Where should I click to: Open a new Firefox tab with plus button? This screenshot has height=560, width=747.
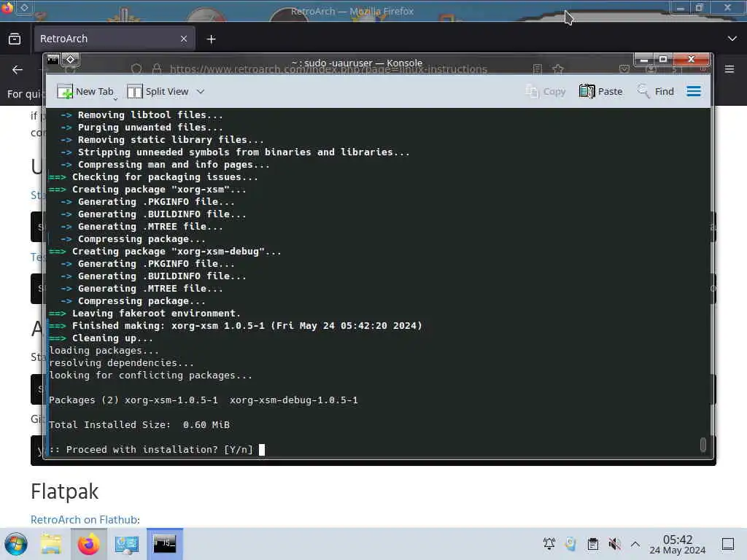[x=211, y=39]
